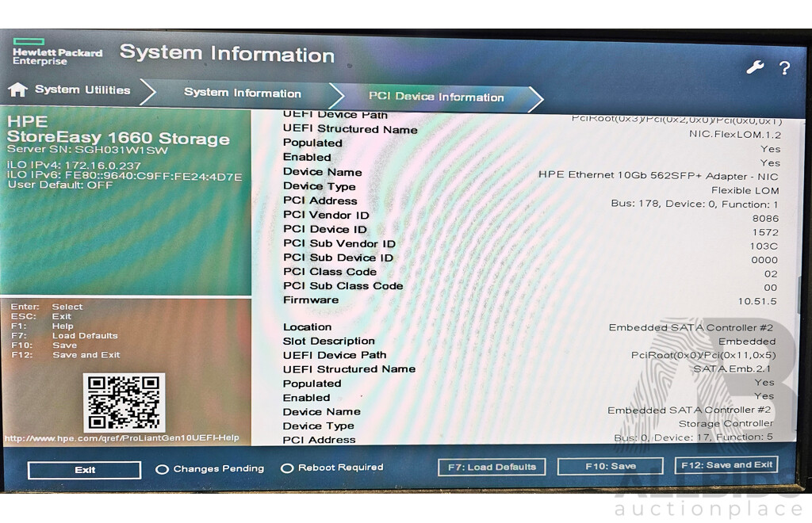The image size is (812, 523).
Task: Click the Server SN SGH031W1SW text
Action: pyautogui.click(x=87, y=150)
